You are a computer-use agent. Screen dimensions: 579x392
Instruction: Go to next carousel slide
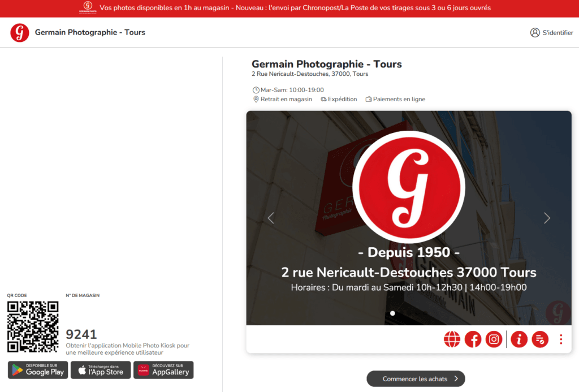pyautogui.click(x=547, y=218)
